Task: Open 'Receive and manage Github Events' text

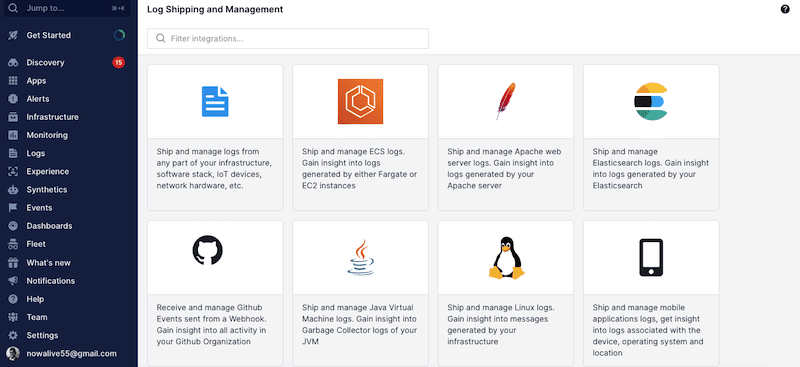Action: click(x=212, y=325)
